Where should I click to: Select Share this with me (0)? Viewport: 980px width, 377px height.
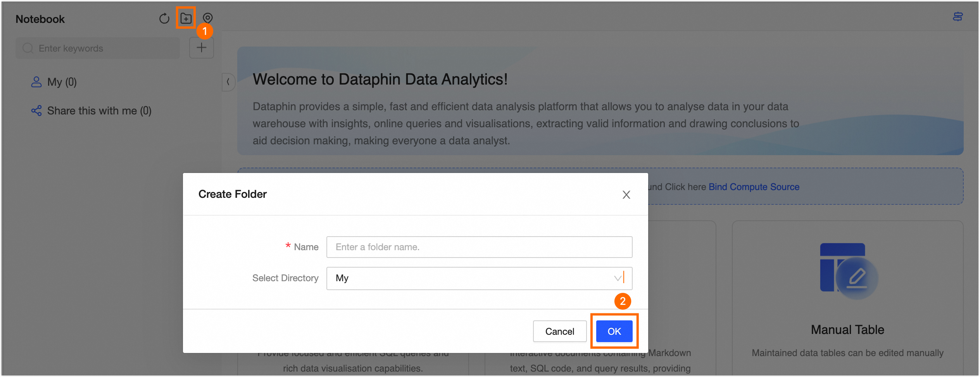point(91,111)
